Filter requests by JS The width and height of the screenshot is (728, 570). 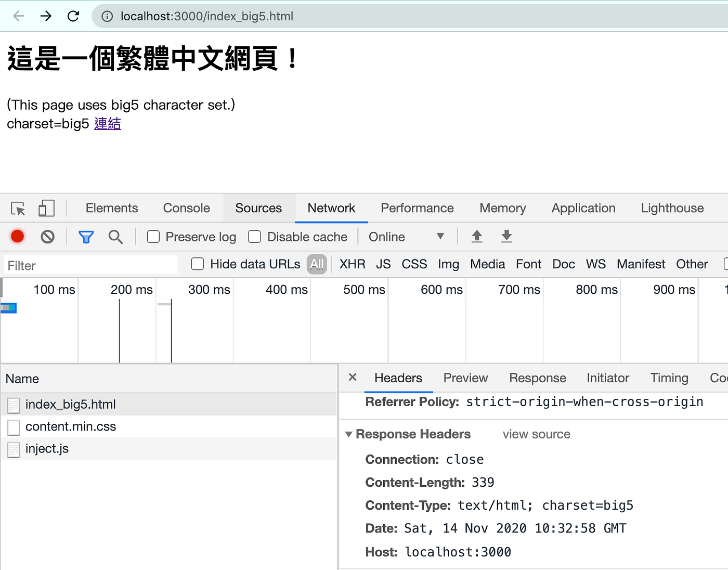tap(383, 264)
